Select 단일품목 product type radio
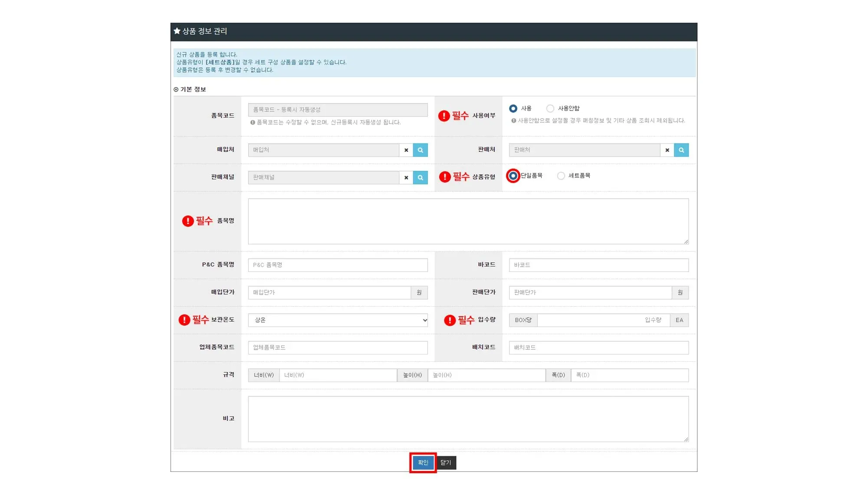868x494 pixels. (x=513, y=176)
